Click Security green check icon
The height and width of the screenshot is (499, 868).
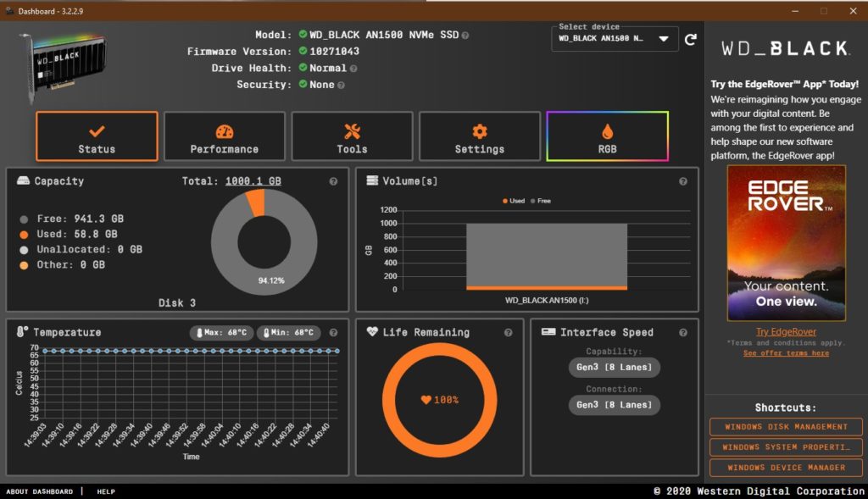coord(303,84)
